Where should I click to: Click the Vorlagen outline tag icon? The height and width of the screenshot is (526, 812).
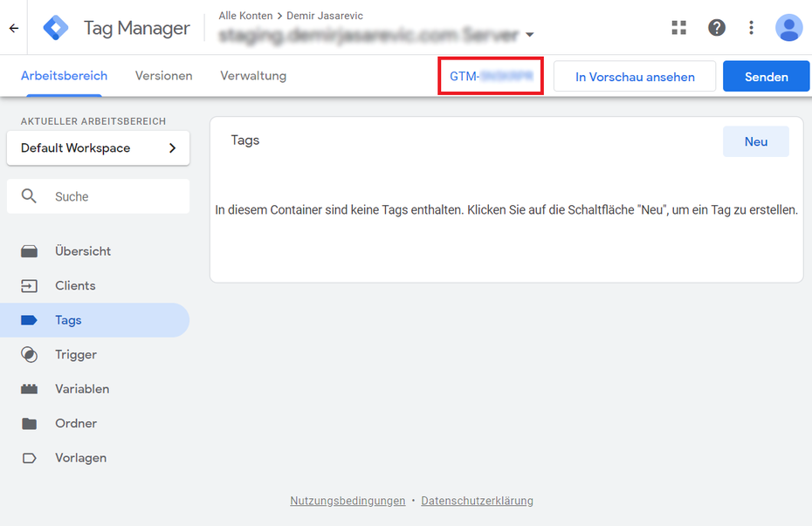pos(29,458)
